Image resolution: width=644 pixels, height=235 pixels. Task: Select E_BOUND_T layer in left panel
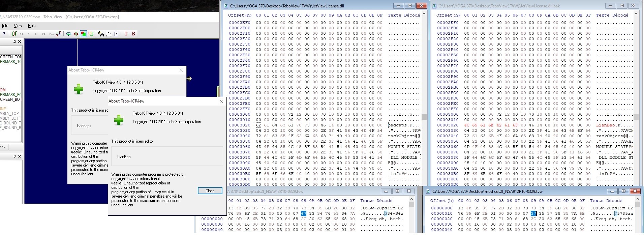pyautogui.click(x=11, y=123)
